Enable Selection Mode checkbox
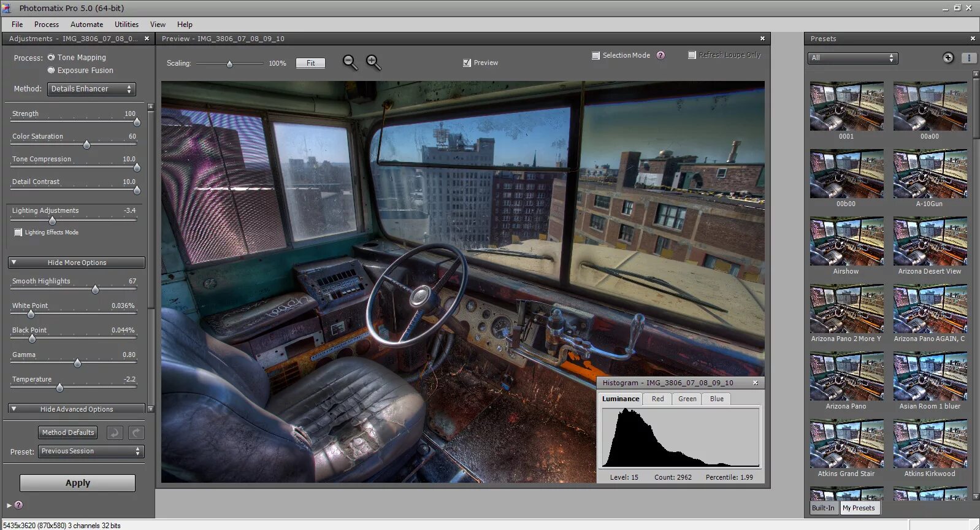 pyautogui.click(x=595, y=55)
